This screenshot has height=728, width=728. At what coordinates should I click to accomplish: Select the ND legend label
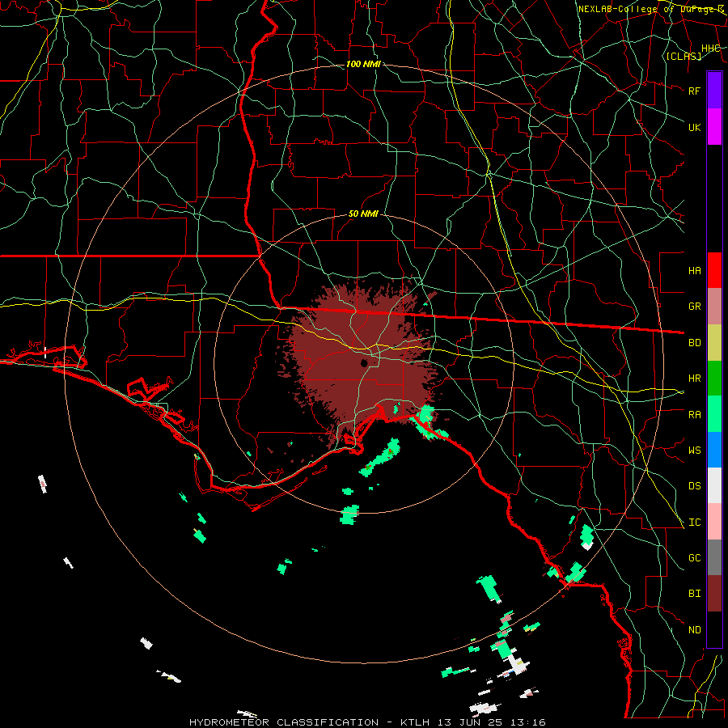695,630
